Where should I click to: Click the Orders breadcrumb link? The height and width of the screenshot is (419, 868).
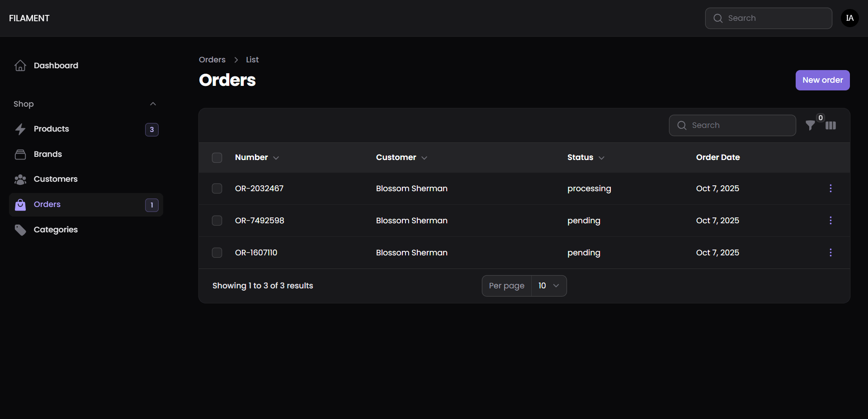click(x=212, y=60)
